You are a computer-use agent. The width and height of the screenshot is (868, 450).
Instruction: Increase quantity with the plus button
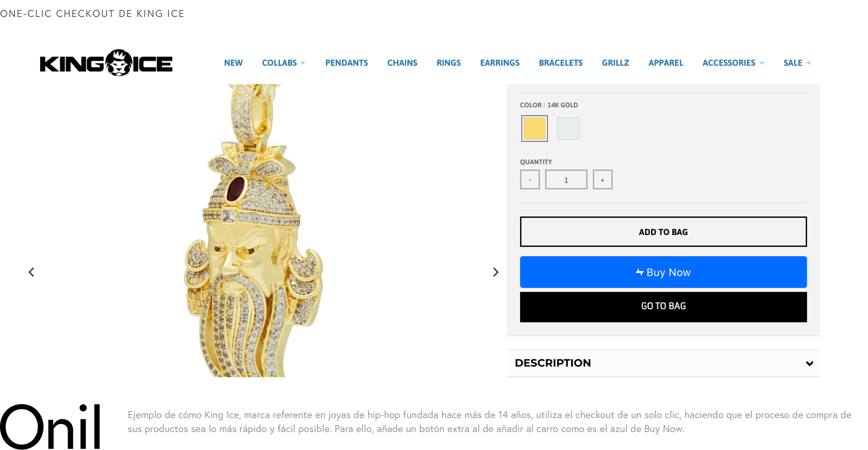(603, 180)
